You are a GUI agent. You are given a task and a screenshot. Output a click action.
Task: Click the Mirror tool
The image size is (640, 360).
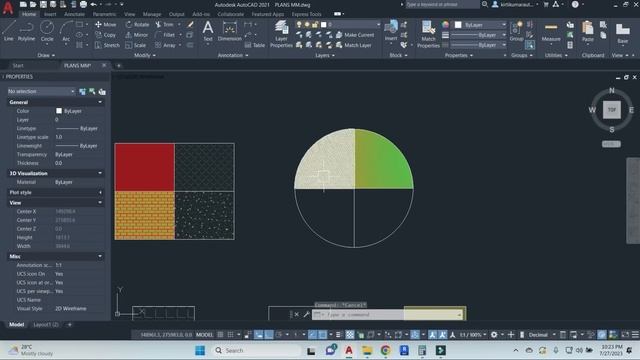point(137,35)
